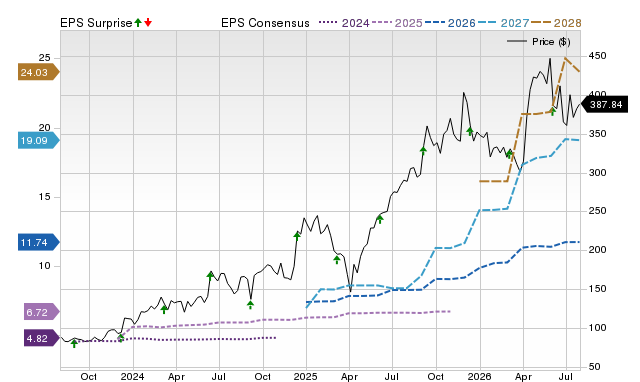640x382 pixels.
Task: Click the Oct label just before 2025
Action: tap(262, 376)
